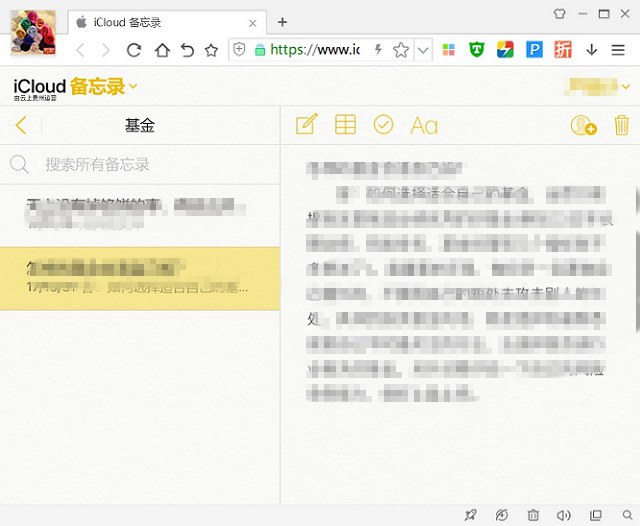The height and width of the screenshot is (526, 640).
Task: Create a new note with compose icon
Action: [307, 124]
